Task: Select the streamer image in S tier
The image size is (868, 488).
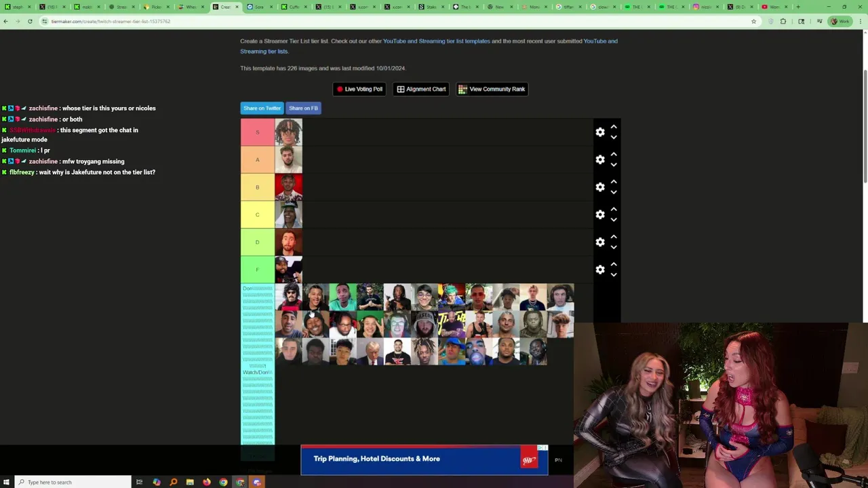Action: pos(288,132)
